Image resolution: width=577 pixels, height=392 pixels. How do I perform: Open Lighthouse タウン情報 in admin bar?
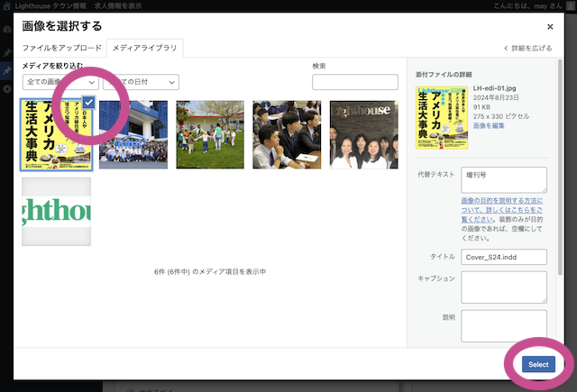51,6
